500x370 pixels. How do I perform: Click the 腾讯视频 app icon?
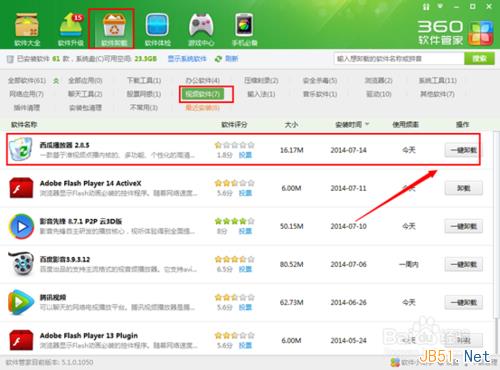(x=21, y=302)
